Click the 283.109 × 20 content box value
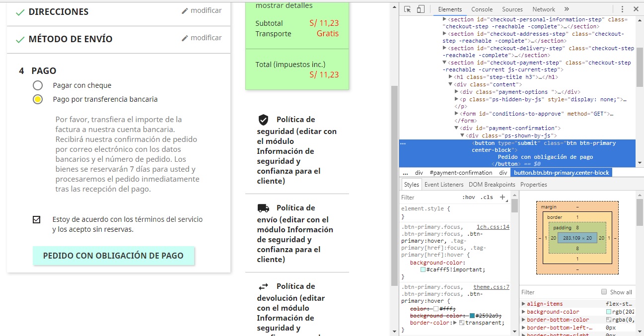Screen dimensions: 644x336 [577, 238]
